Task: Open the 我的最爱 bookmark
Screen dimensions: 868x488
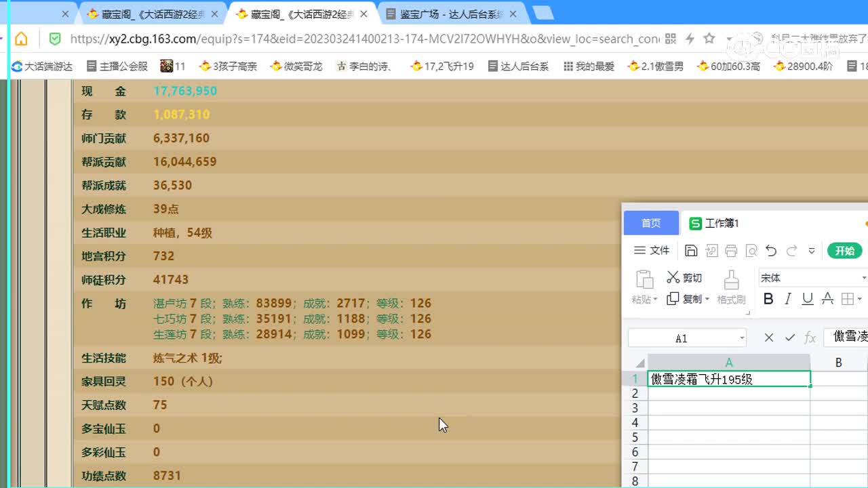Action: point(589,66)
